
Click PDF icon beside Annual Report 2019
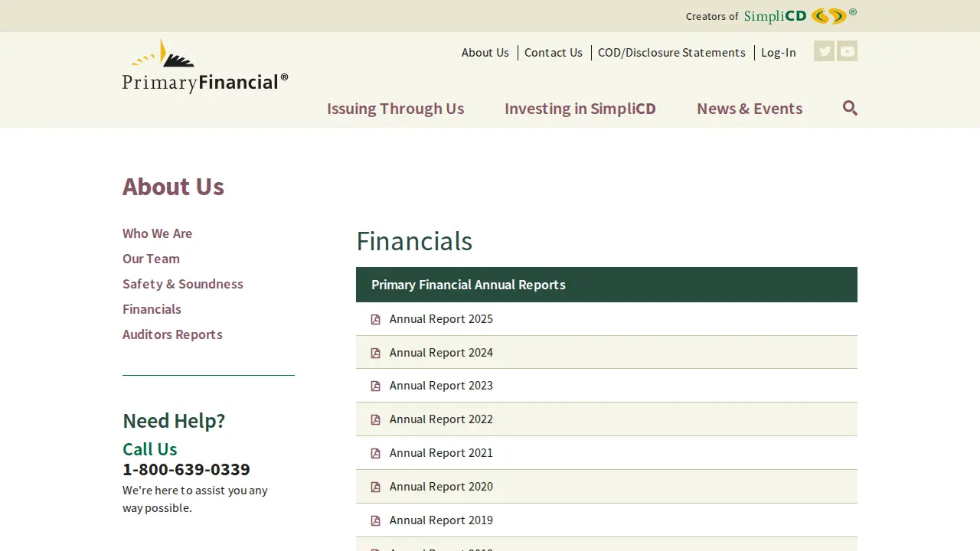[x=375, y=520]
